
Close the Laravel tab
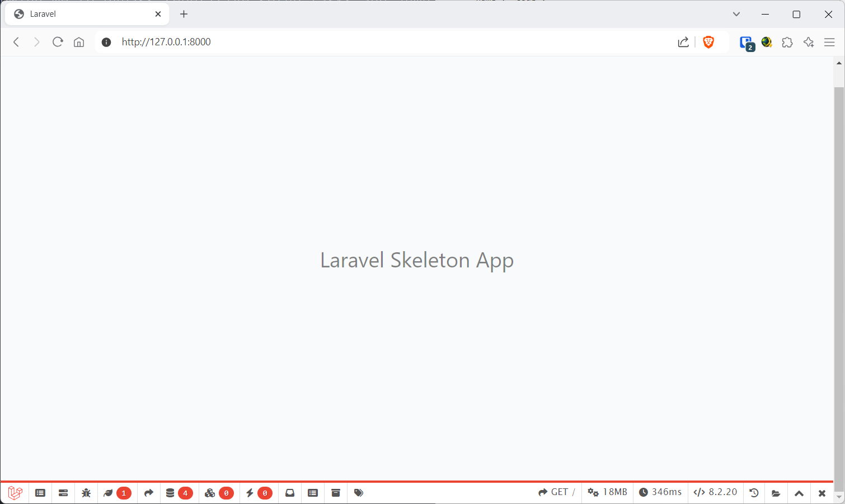tap(158, 14)
